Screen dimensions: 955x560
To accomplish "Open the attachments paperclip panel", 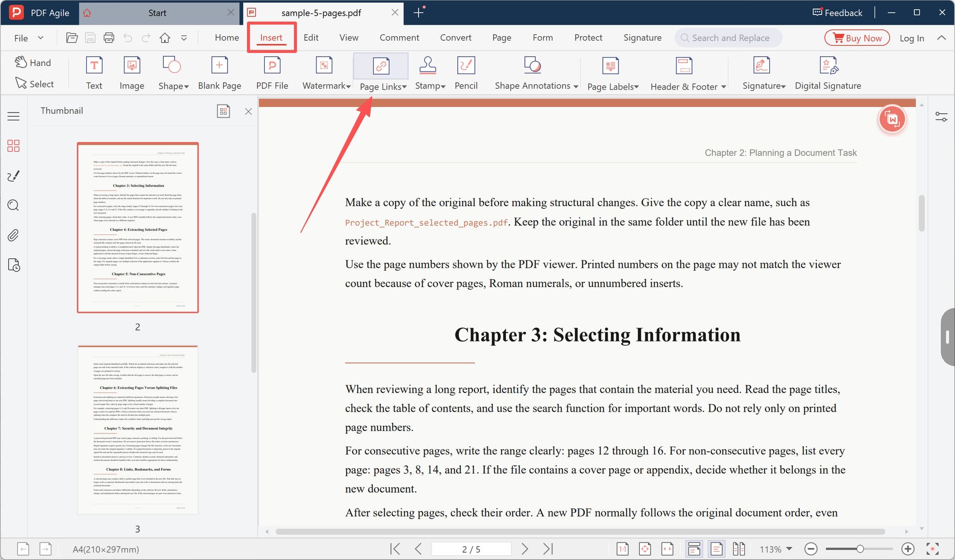I will [13, 235].
